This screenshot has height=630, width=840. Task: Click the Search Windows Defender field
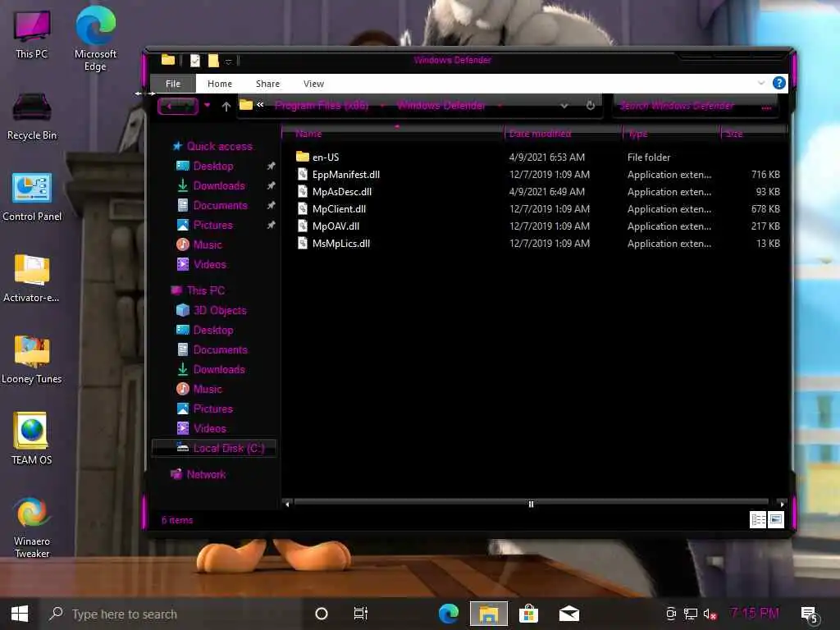point(696,106)
